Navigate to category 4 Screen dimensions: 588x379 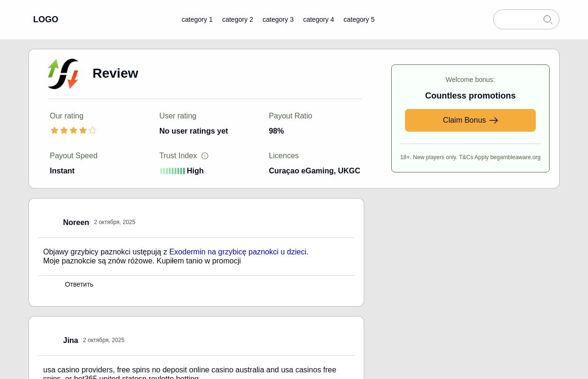[318, 19]
